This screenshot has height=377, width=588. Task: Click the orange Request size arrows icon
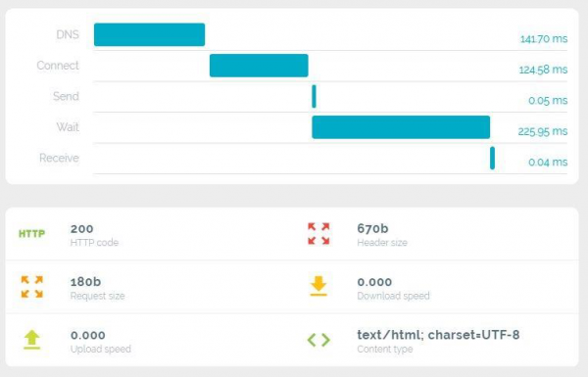pos(32,287)
